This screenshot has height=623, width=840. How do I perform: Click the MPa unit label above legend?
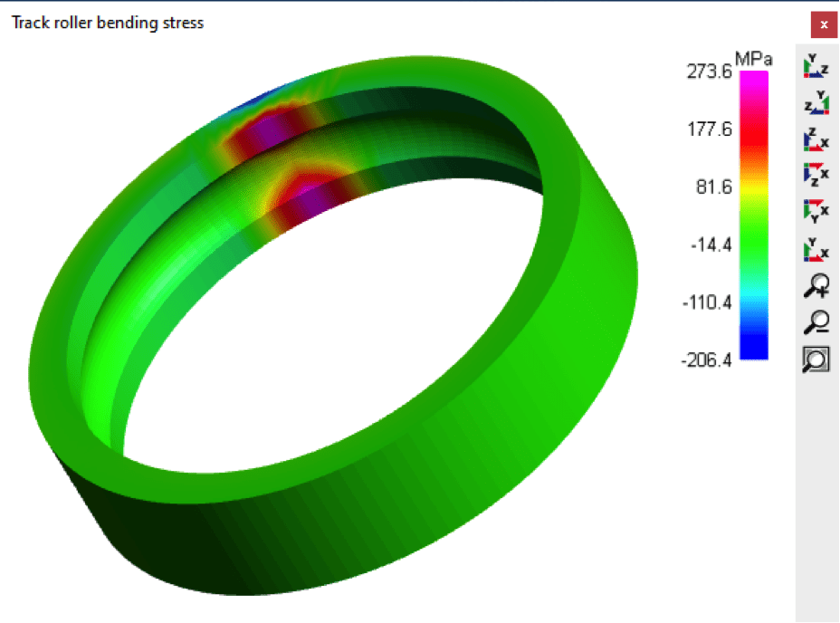(x=753, y=59)
